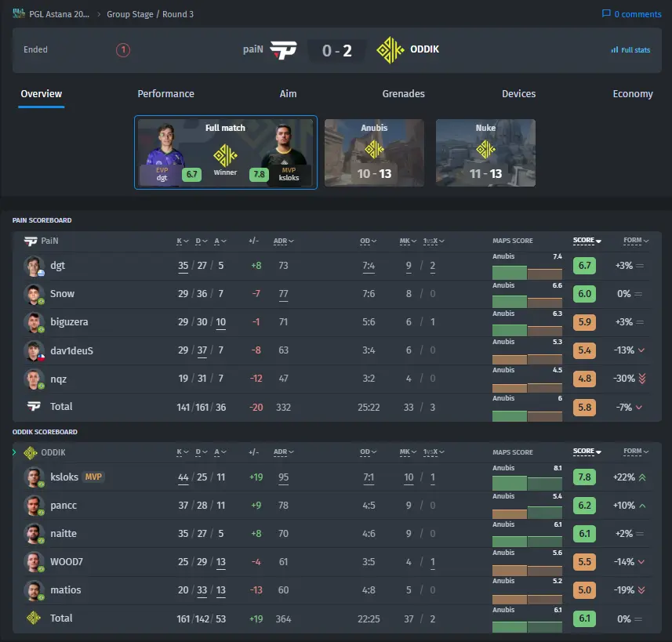Viewport: 672px width, 642px height.
Task: Click matios's player avatar
Action: tap(34, 590)
